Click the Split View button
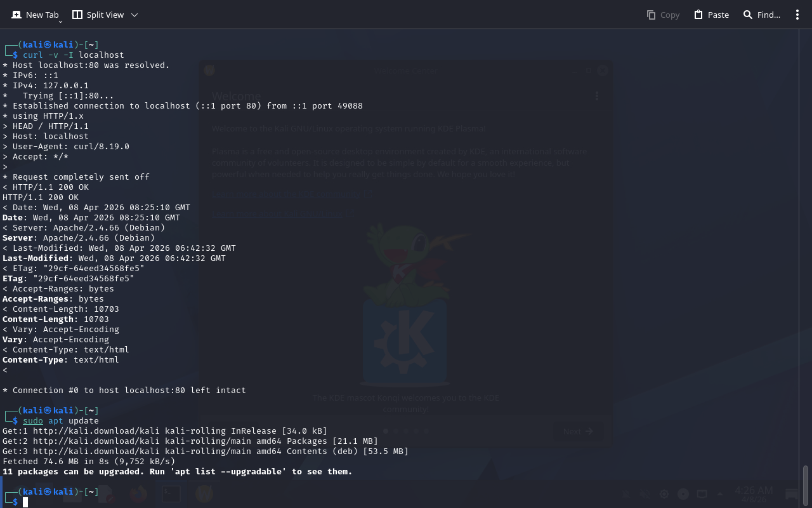This screenshot has height=508, width=812. pos(98,15)
